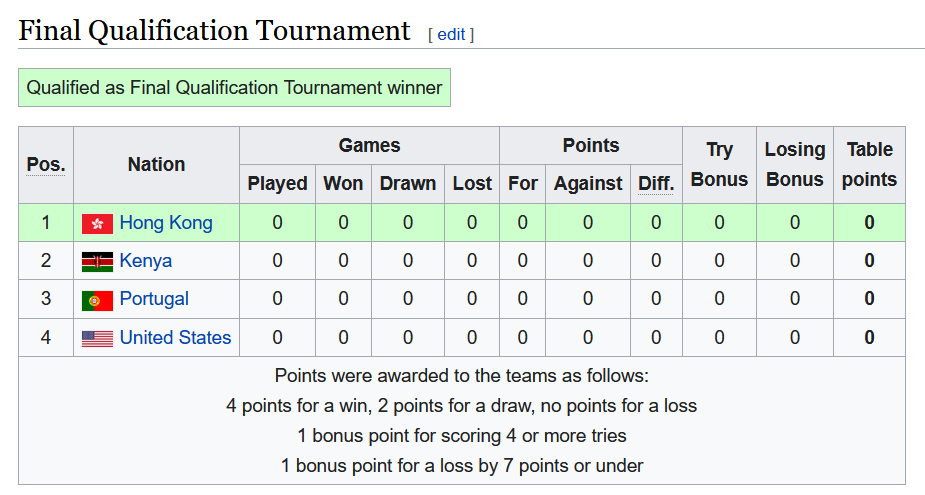Edit the Final Qualification Tournament section
The width and height of the screenshot is (925, 495).
(x=451, y=34)
